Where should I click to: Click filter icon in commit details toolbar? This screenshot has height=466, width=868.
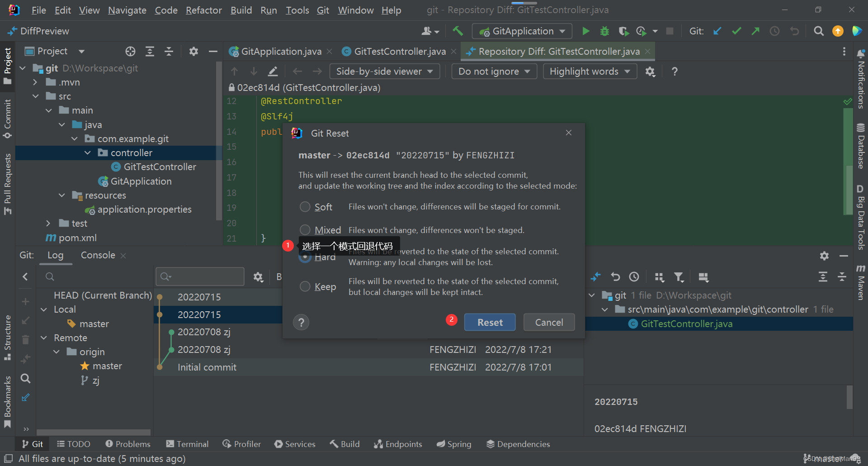(x=679, y=277)
